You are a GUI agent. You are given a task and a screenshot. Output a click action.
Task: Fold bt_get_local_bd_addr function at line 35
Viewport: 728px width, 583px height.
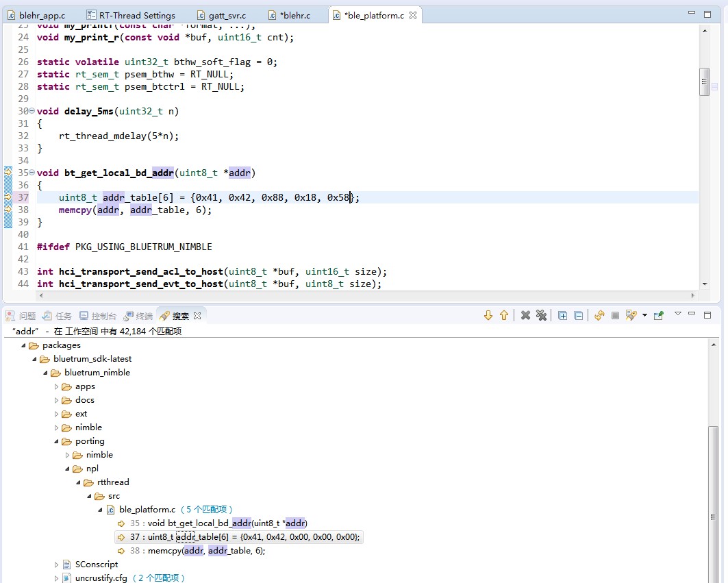tap(32, 173)
